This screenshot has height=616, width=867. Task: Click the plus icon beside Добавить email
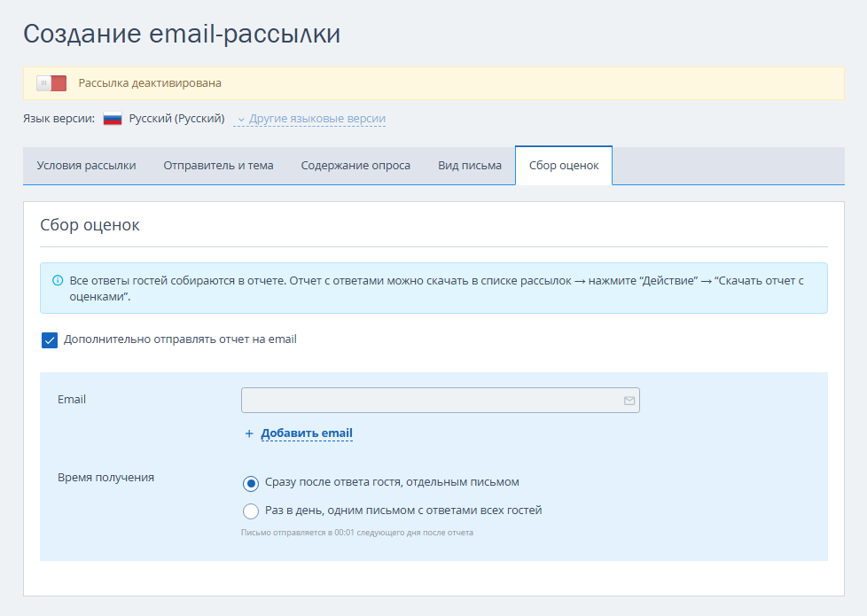coord(249,434)
